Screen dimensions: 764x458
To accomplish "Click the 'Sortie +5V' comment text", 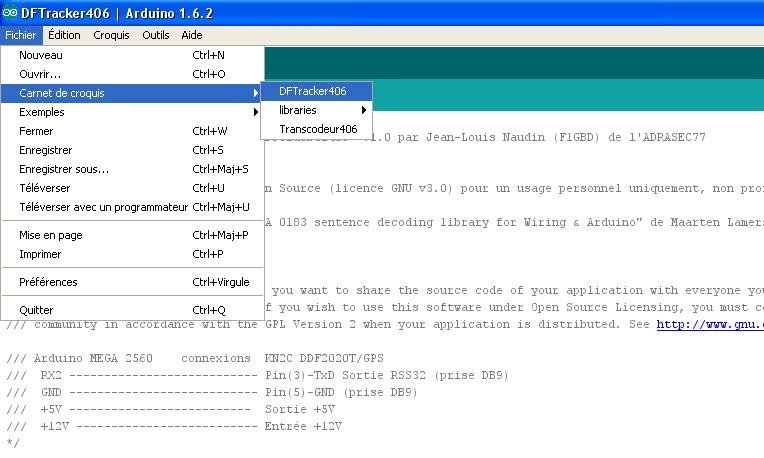I will point(300,409).
